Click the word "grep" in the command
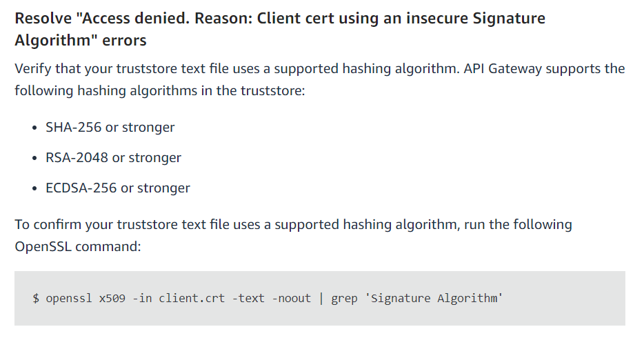This screenshot has height=338, width=644. click(x=344, y=299)
